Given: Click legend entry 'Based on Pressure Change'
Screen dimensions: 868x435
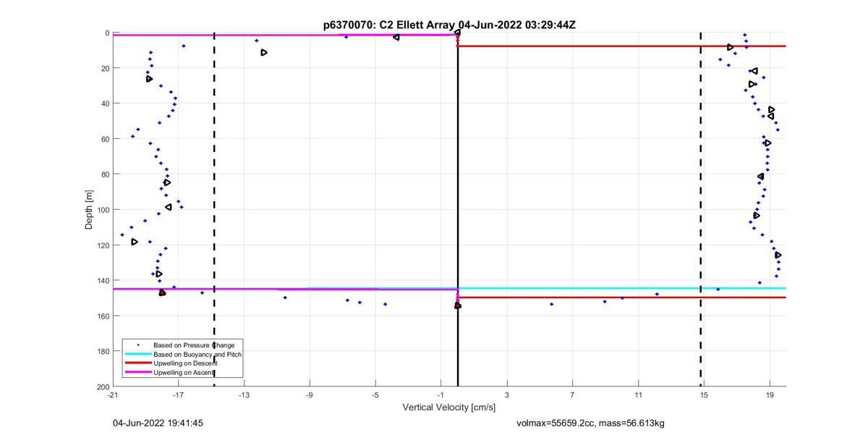Looking at the screenshot, I should 193,345.
